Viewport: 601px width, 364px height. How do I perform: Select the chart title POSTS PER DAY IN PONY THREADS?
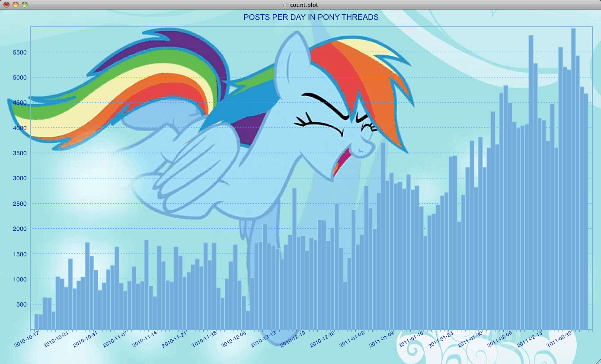pos(311,17)
